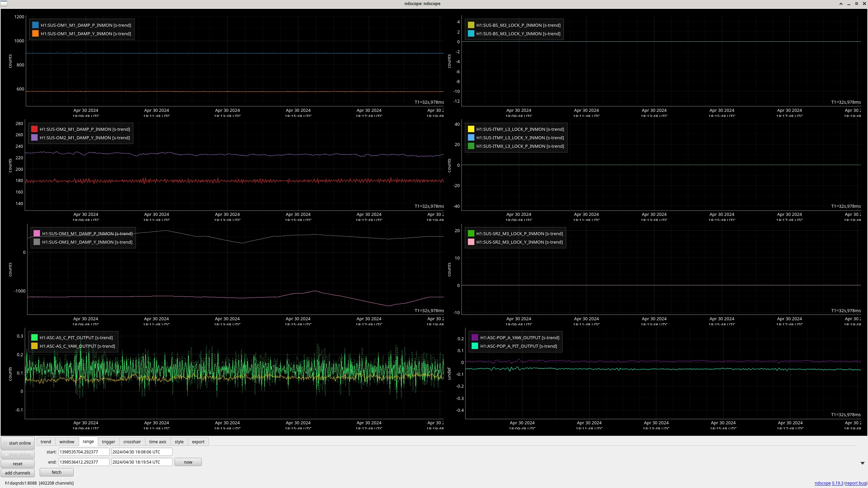Collapse the control panel with bottom-right arrow

pyautogui.click(x=862, y=463)
